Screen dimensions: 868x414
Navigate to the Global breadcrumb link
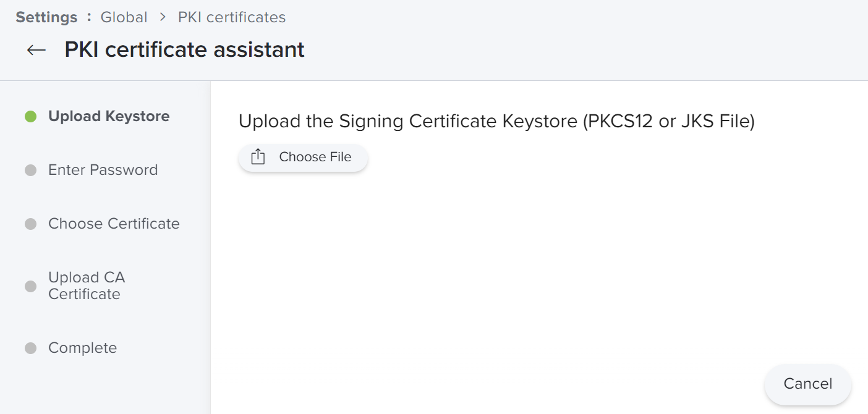(124, 17)
